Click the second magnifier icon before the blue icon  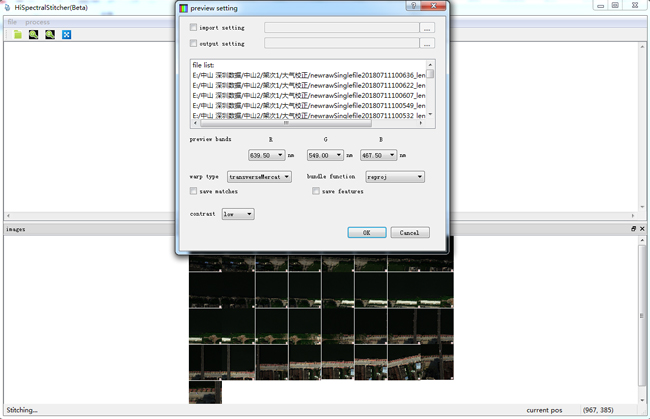point(50,35)
